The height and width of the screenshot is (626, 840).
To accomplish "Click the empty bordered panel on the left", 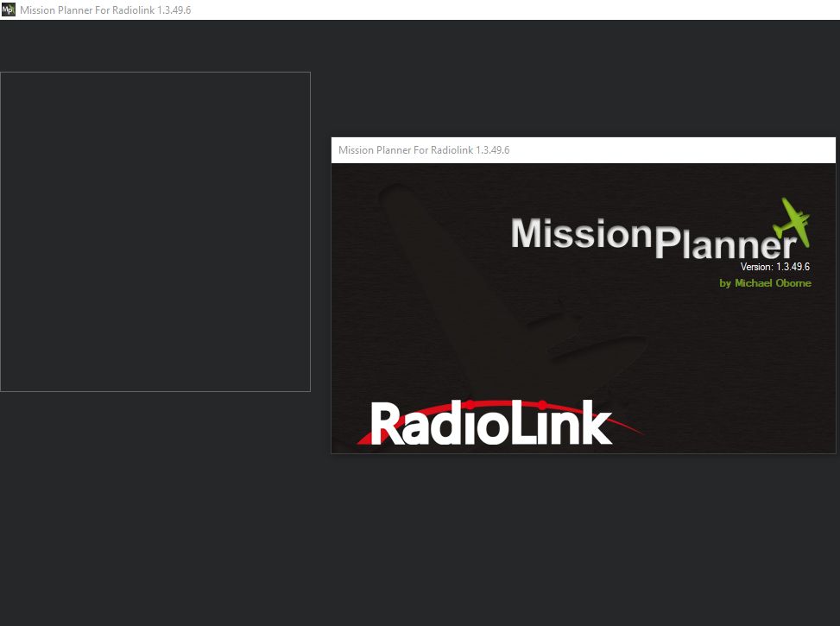I will (x=155, y=231).
